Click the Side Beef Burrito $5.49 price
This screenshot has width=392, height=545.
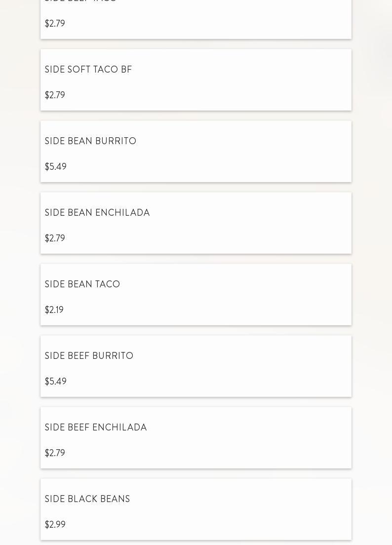[55, 382]
